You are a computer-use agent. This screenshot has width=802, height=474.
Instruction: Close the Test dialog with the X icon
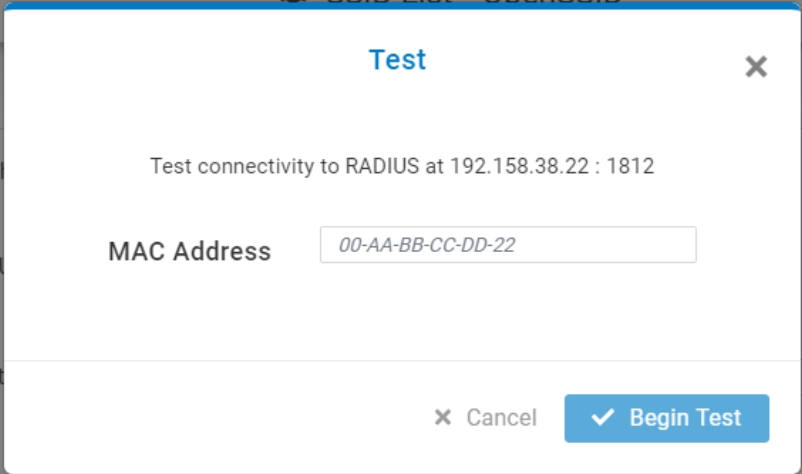(756, 67)
